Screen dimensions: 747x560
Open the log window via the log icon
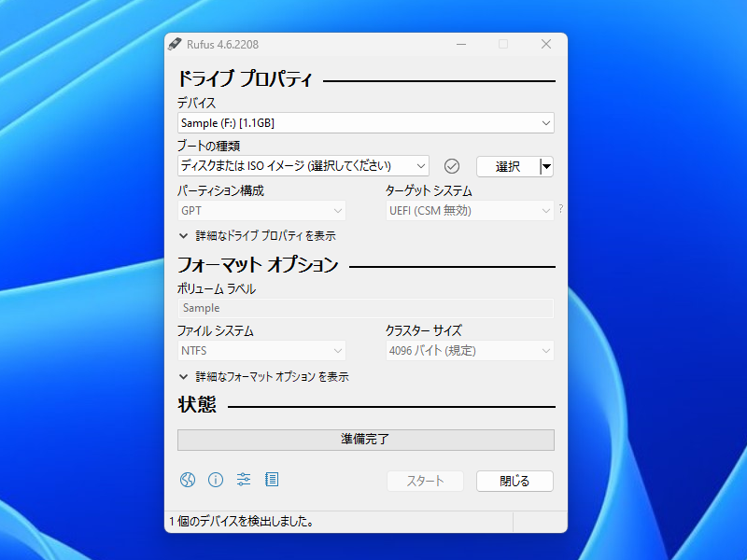[x=272, y=480]
